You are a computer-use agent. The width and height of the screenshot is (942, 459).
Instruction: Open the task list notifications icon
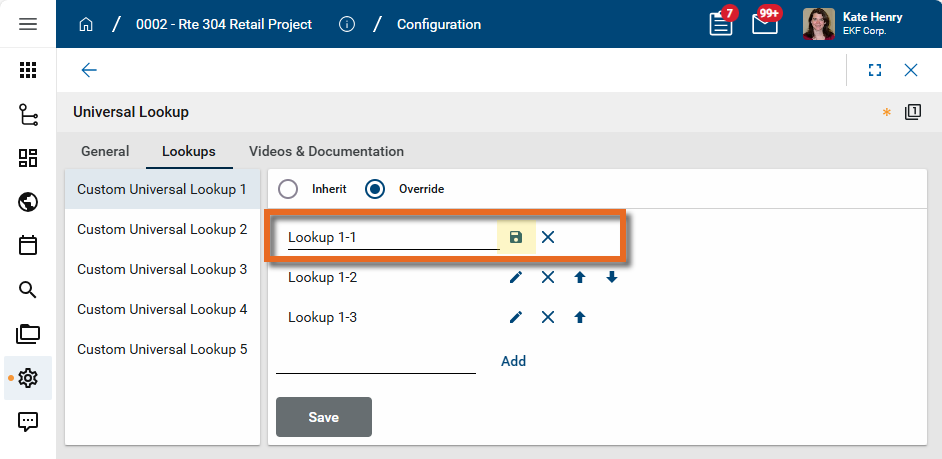[x=720, y=24]
